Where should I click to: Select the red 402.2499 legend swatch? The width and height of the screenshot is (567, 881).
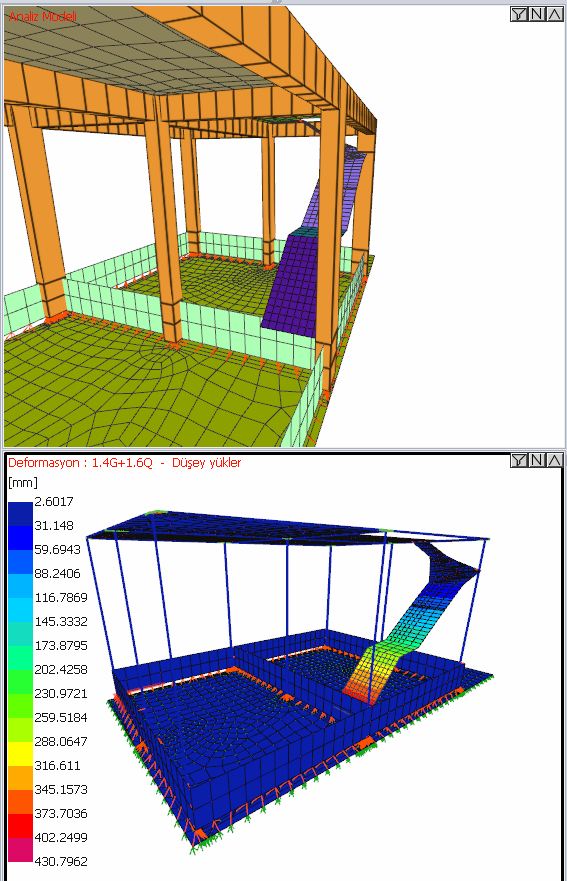(20, 825)
